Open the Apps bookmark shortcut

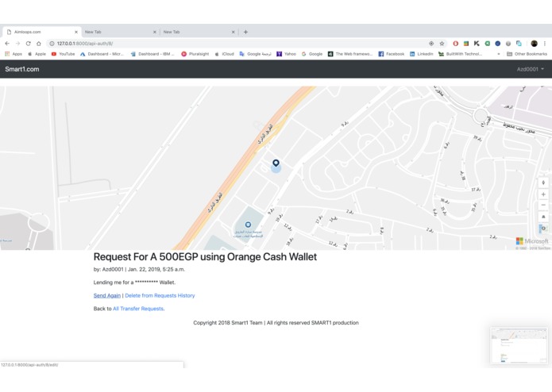point(14,54)
